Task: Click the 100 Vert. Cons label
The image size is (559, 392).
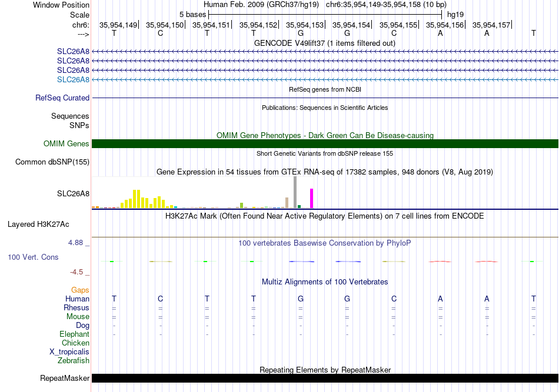Action: point(33,257)
